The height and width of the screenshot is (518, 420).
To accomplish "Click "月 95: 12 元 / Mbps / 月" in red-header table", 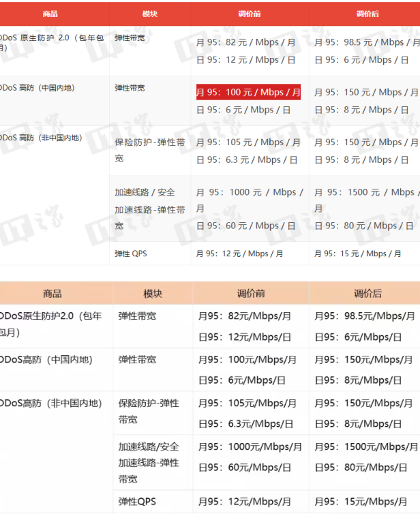I will (239, 254).
